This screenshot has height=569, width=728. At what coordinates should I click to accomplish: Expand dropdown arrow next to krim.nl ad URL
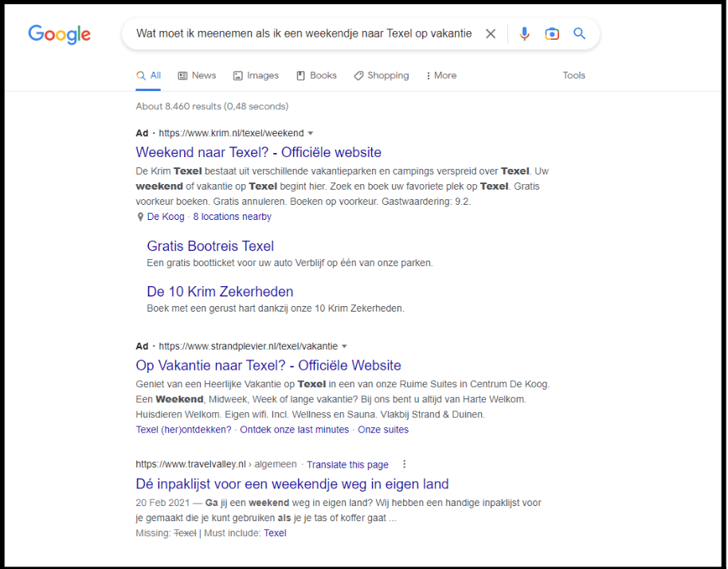pos(311,133)
